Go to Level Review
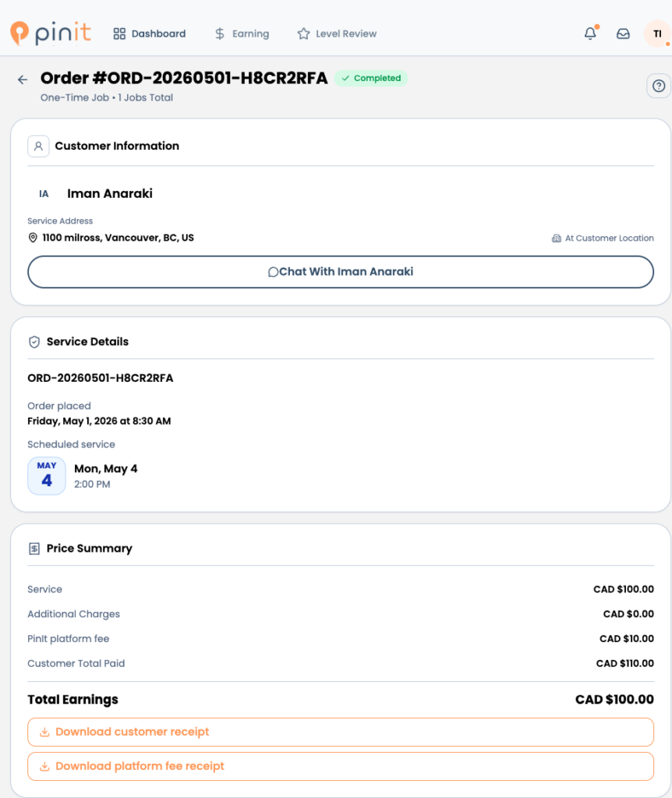 pos(337,34)
